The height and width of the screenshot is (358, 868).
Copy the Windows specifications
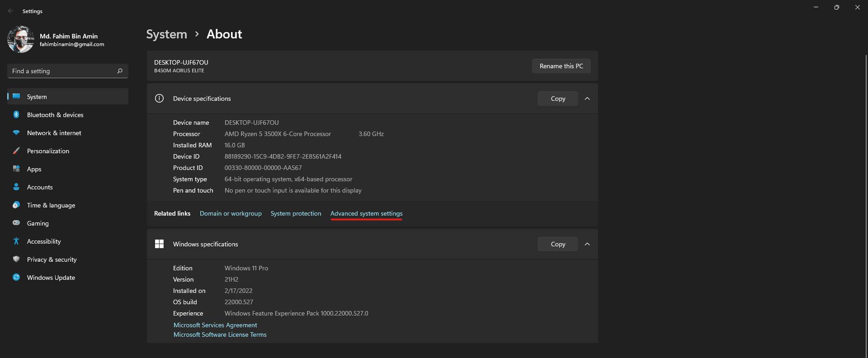click(558, 244)
